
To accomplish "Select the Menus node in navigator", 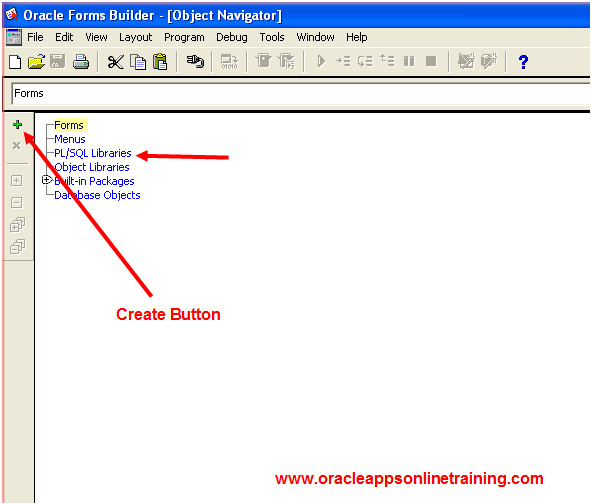I will click(x=70, y=139).
